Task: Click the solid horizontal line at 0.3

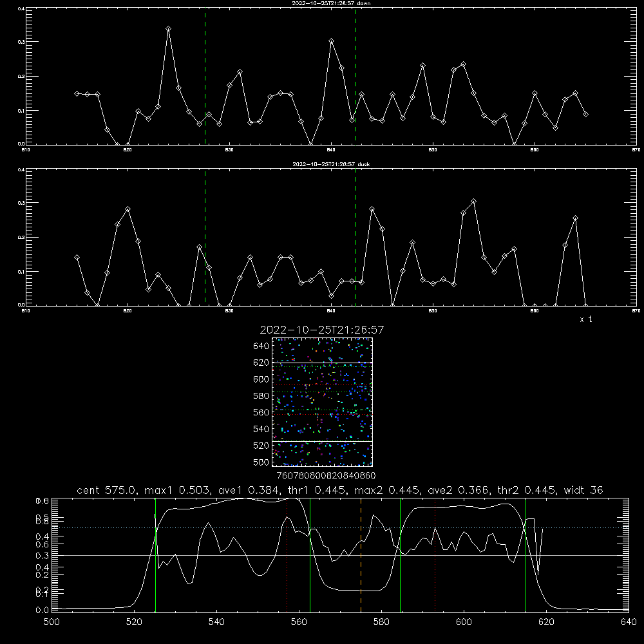Action: pos(340,555)
